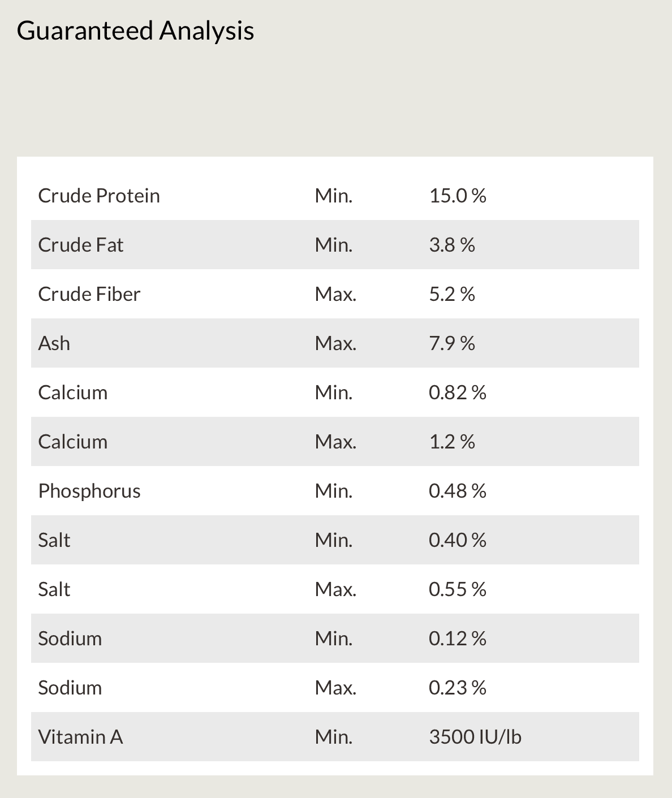Click the 1.2 % calcium maximum value
The height and width of the screenshot is (798, 672).
tap(452, 442)
